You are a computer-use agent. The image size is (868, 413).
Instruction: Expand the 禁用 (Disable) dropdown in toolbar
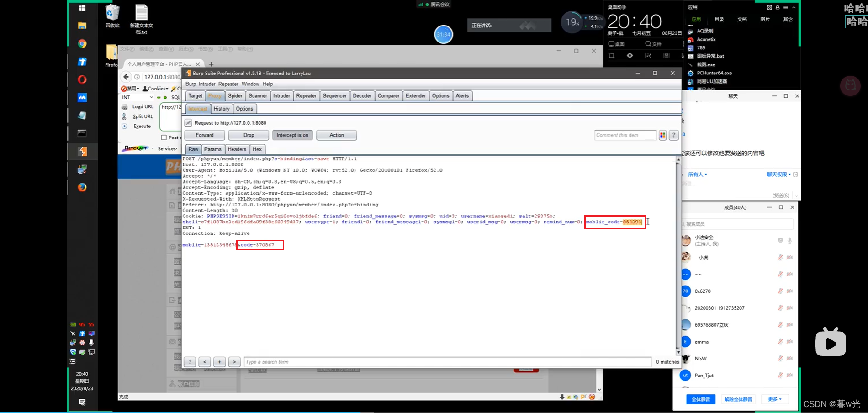click(130, 89)
